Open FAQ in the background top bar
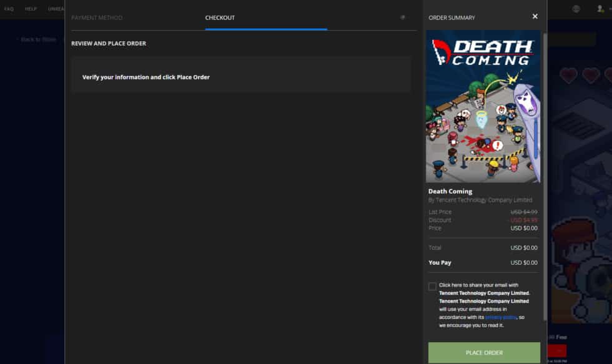Image resolution: width=612 pixels, height=364 pixels. click(x=9, y=9)
